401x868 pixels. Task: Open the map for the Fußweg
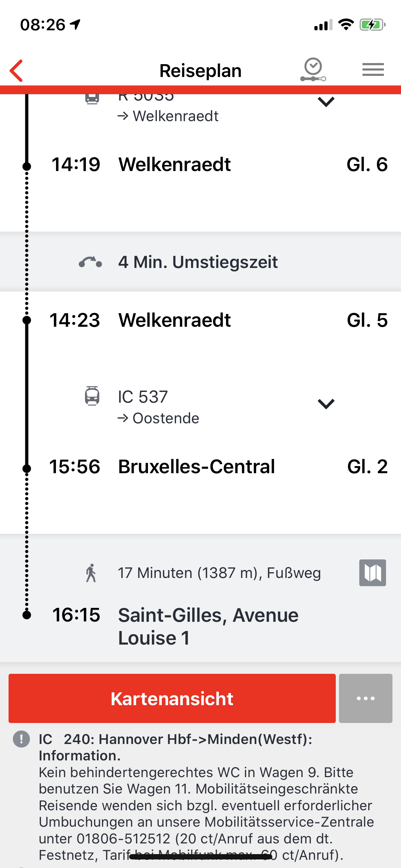tap(372, 573)
